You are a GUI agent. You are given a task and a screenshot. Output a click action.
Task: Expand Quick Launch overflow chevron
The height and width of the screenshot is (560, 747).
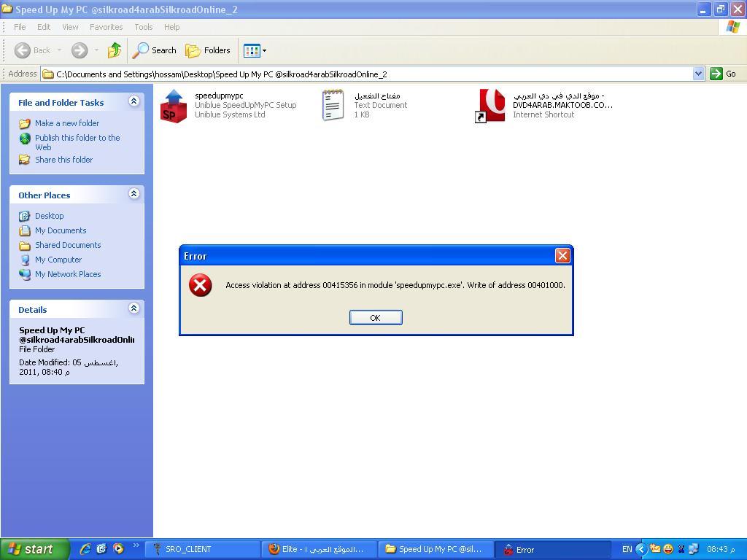pos(136,545)
